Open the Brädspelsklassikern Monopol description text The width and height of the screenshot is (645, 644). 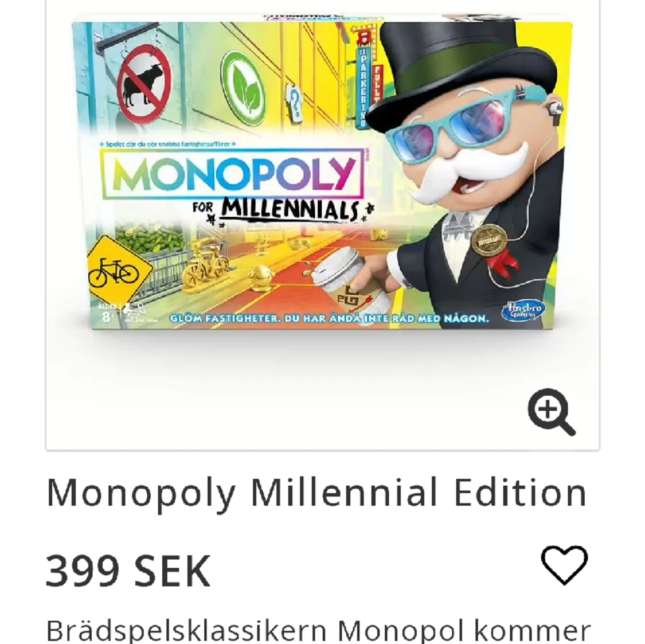click(x=318, y=631)
